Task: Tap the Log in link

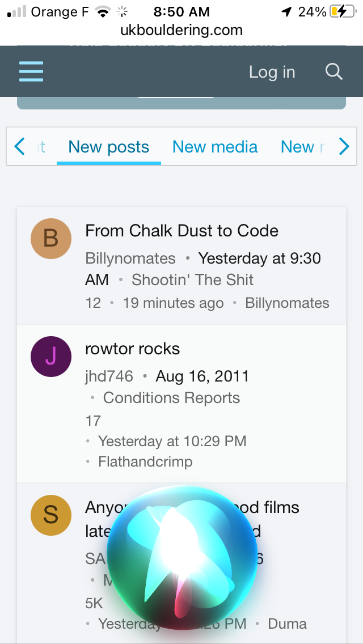Action: [272, 72]
